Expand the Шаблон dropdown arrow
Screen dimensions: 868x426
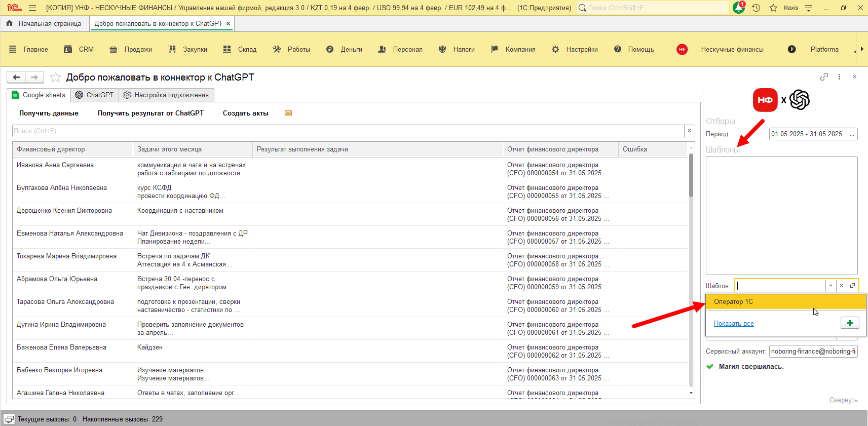(831, 286)
